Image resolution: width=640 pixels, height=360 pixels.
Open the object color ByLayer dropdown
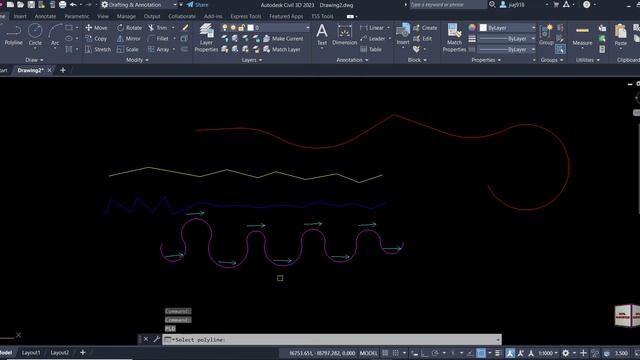click(x=507, y=28)
